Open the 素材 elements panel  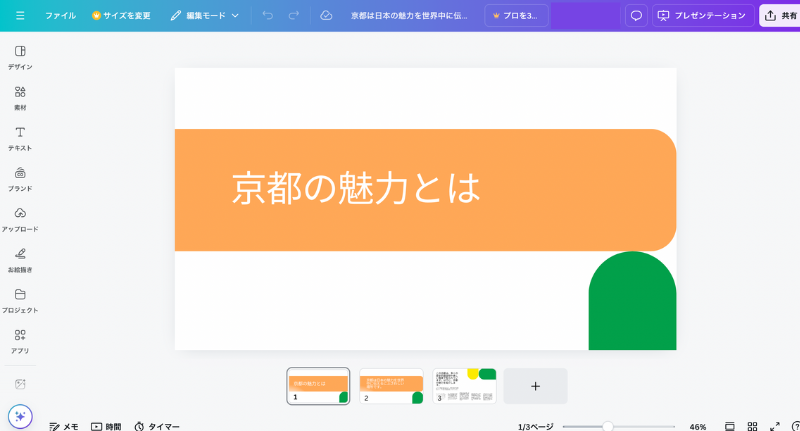[x=20, y=98]
